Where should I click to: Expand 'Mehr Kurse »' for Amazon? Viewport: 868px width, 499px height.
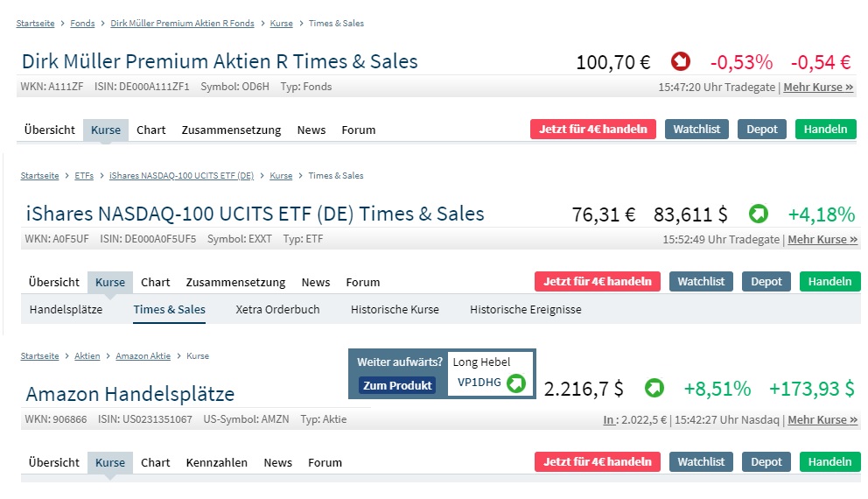pos(822,420)
